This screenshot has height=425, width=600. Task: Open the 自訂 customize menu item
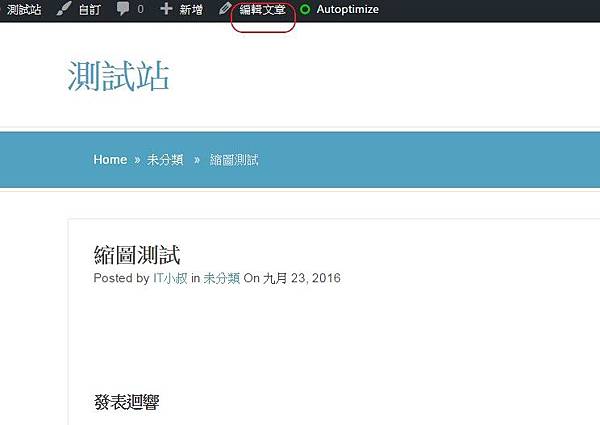[x=90, y=10]
